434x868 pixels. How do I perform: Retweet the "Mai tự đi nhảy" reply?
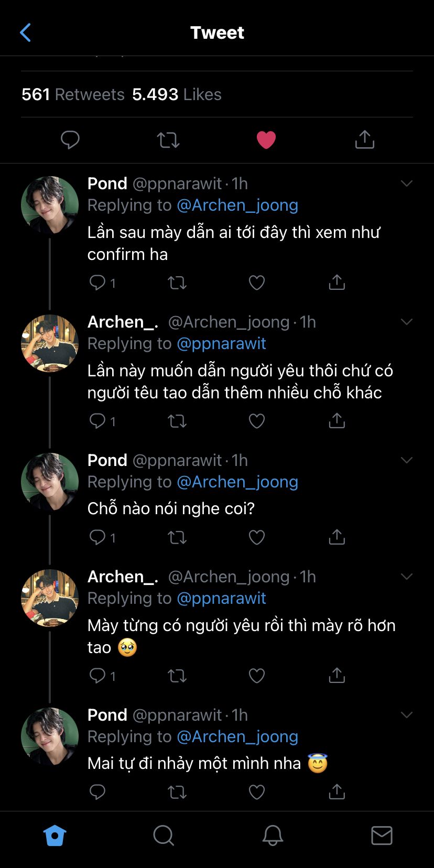177,792
